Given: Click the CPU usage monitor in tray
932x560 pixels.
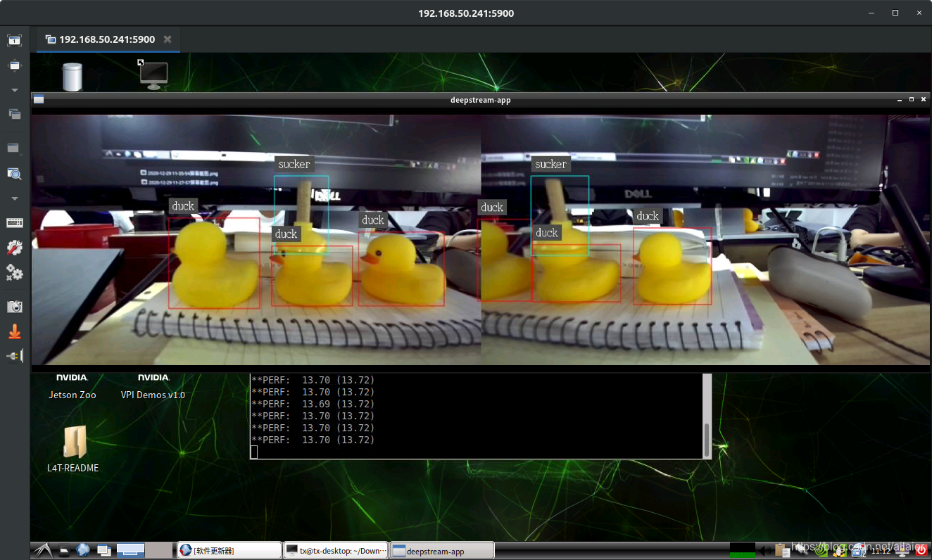Looking at the screenshot, I should [742, 550].
